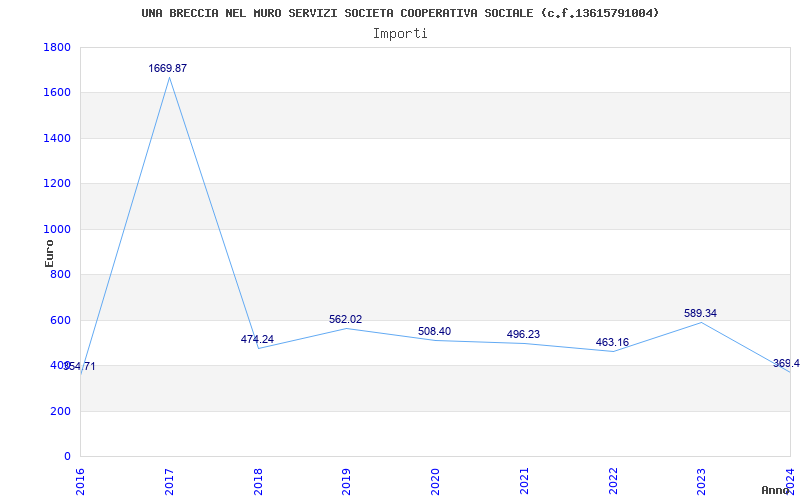
Task: Click the 2023 x-axis year label
Action: point(702,482)
